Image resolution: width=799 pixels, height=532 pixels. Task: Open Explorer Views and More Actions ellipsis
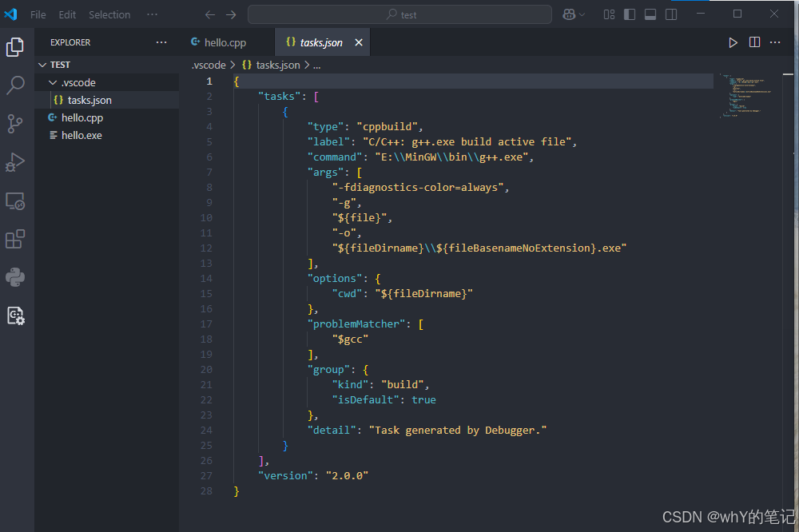pyautogui.click(x=161, y=42)
